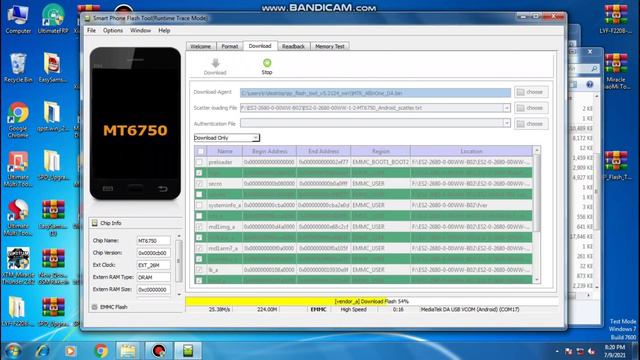Sort table by Name column header
This screenshot has height=360, width=640.
225,151
